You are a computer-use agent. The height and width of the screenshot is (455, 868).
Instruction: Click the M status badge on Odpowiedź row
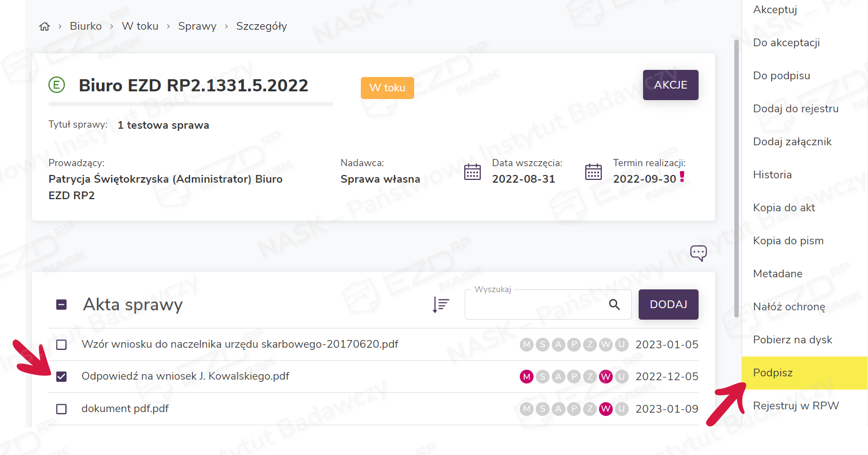pyautogui.click(x=526, y=377)
